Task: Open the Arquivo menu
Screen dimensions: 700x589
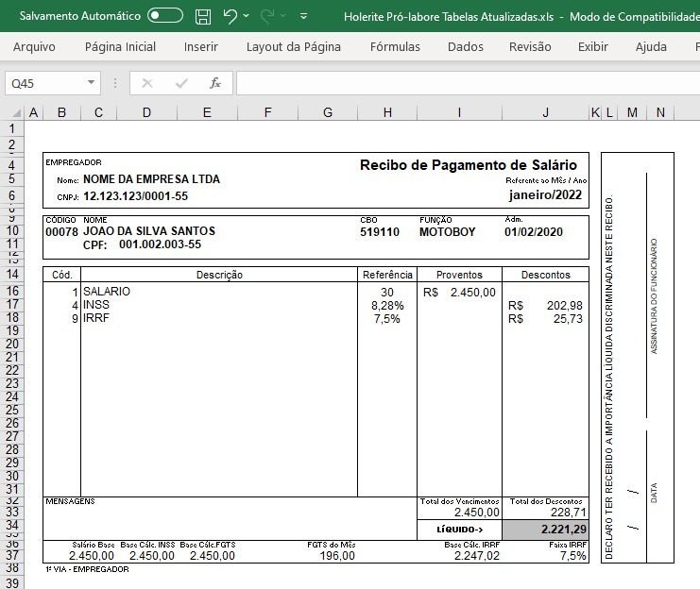Action: pos(34,47)
